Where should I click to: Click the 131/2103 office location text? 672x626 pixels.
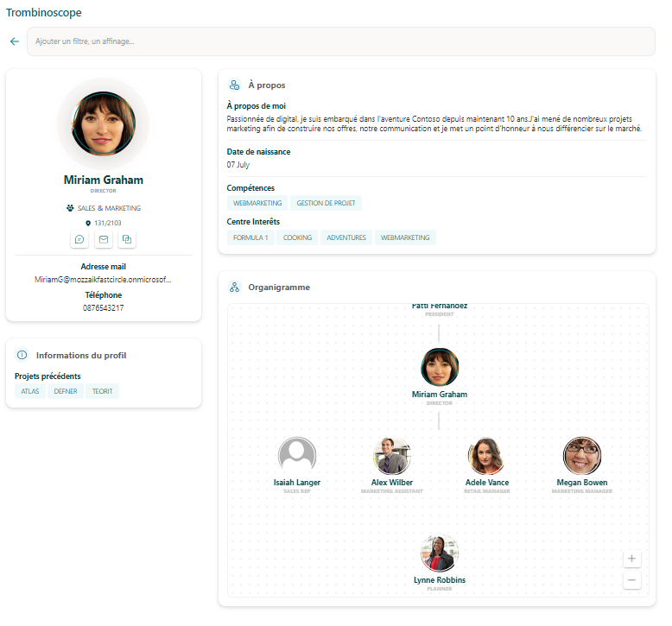(108, 223)
